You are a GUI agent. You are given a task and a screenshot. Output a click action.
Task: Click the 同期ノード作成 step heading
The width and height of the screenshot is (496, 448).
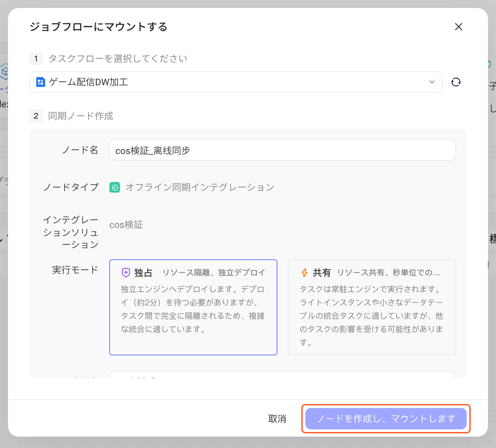(x=81, y=116)
